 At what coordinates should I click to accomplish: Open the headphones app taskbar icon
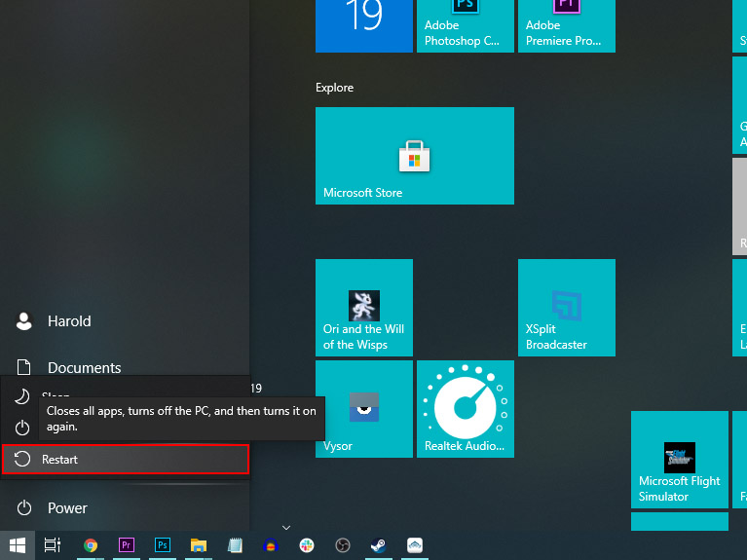tap(271, 545)
